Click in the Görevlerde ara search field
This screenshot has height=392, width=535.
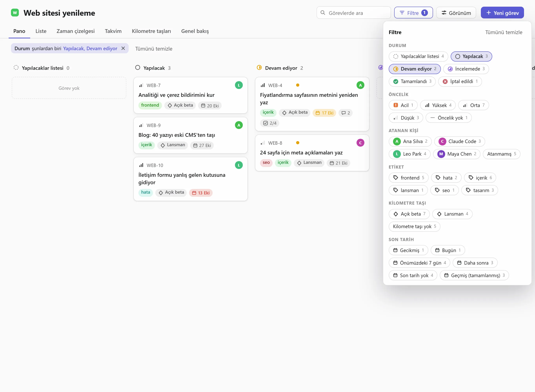(354, 13)
